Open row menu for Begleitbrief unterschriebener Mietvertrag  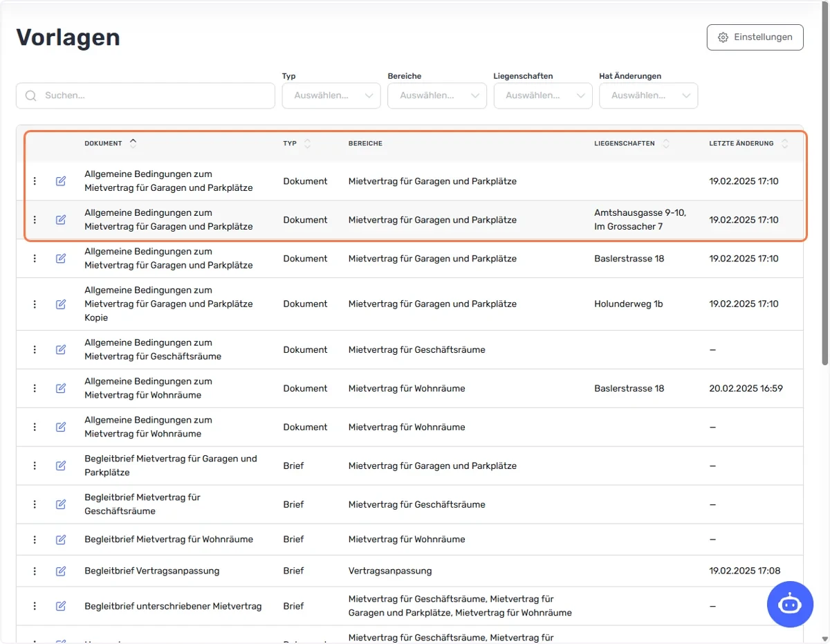(x=35, y=606)
